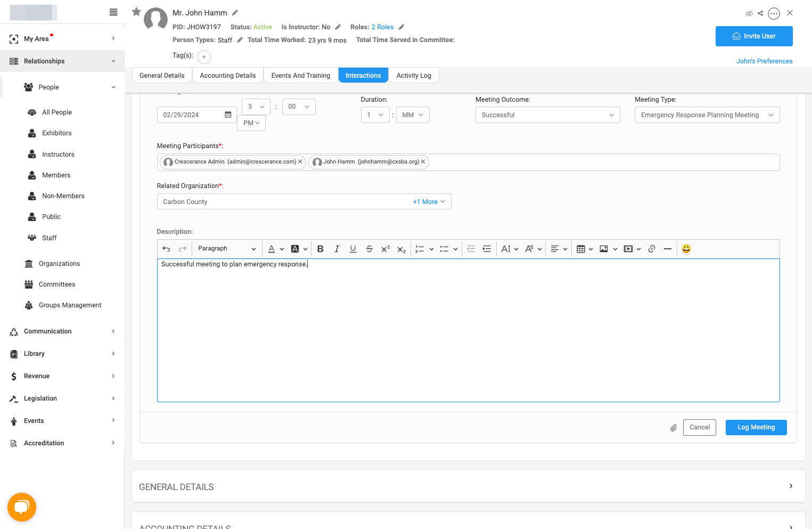Add a tag with the plus button
The image size is (812, 529).
(x=204, y=56)
